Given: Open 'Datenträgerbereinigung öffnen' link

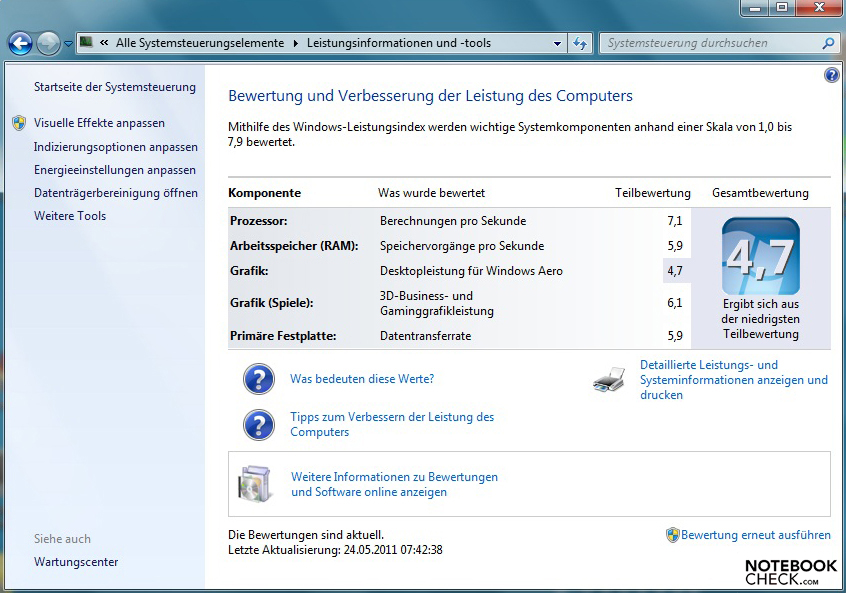Looking at the screenshot, I should (115, 193).
